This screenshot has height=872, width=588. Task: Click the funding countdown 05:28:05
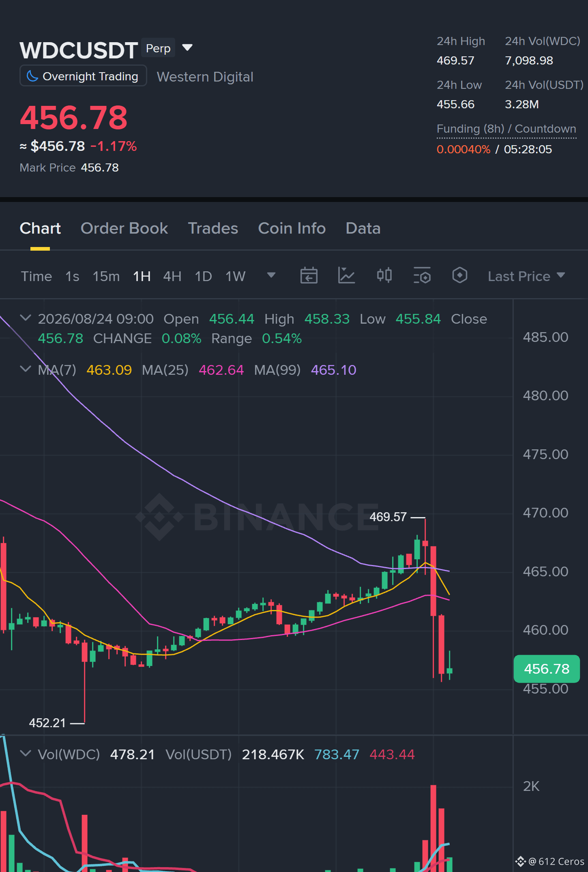point(528,149)
